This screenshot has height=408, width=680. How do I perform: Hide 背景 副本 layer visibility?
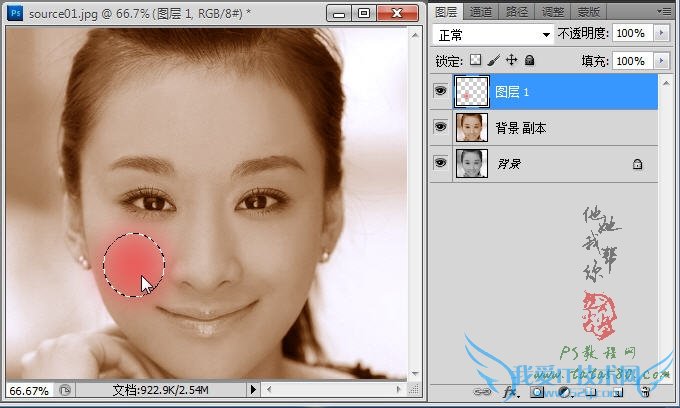pos(440,127)
